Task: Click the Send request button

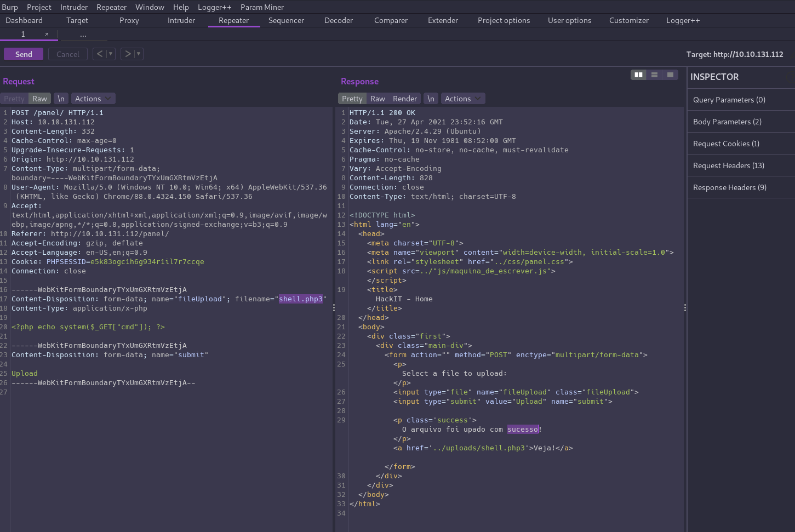Action: (24, 54)
